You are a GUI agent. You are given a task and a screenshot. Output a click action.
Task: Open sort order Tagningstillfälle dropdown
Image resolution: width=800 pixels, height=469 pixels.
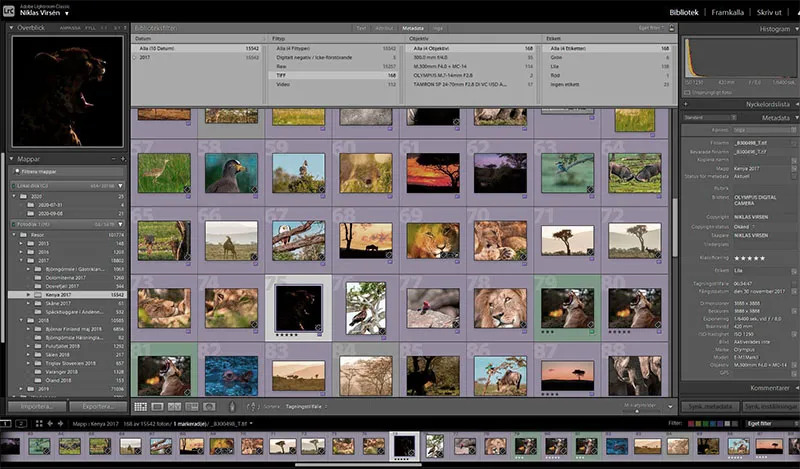pyautogui.click(x=306, y=407)
